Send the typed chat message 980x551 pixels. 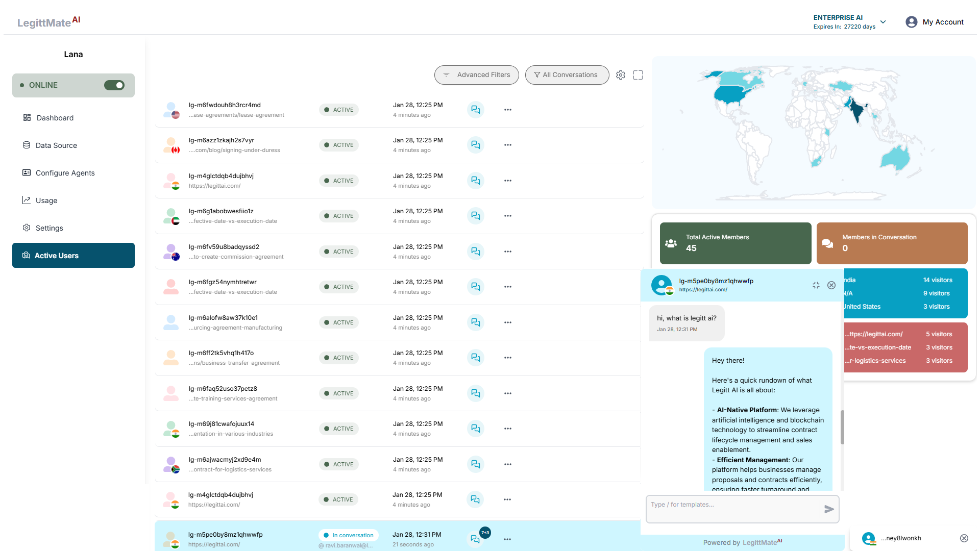pos(829,509)
